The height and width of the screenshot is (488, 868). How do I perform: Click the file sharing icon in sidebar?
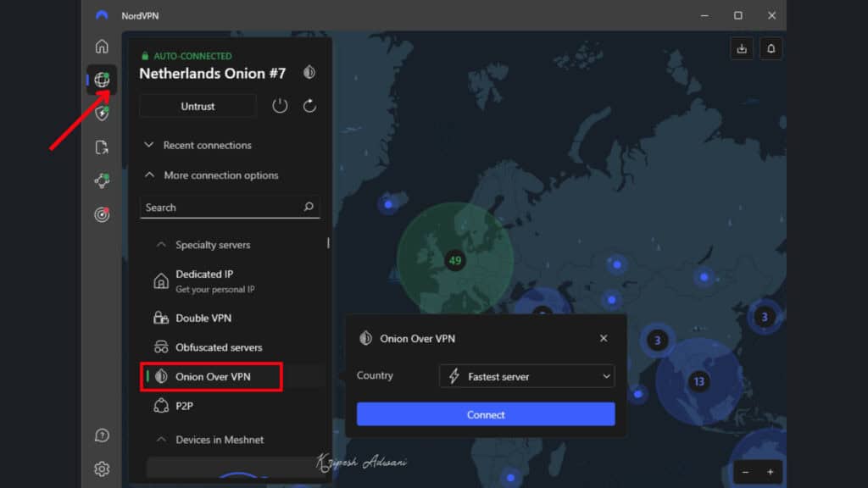pos(102,147)
